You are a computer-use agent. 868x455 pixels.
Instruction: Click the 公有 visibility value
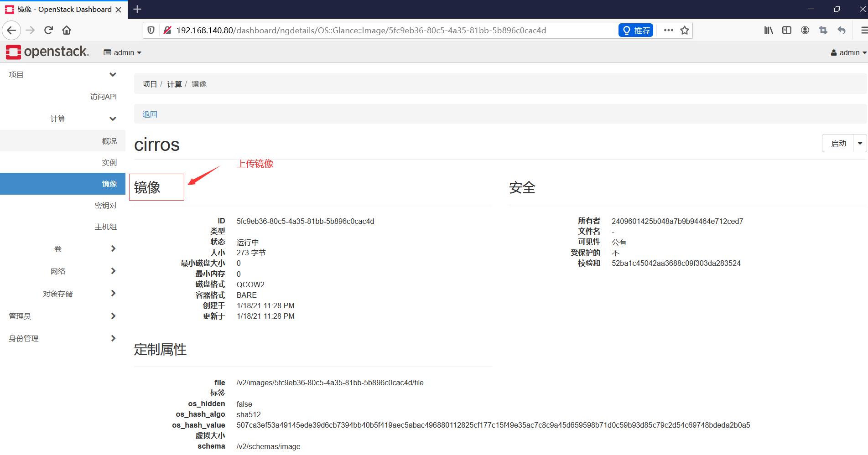pyautogui.click(x=619, y=242)
